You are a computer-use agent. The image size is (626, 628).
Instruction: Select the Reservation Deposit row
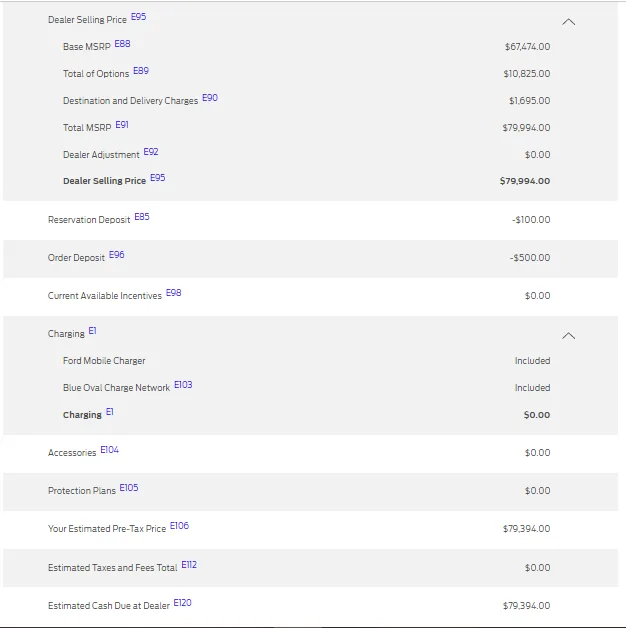[x=89, y=220]
